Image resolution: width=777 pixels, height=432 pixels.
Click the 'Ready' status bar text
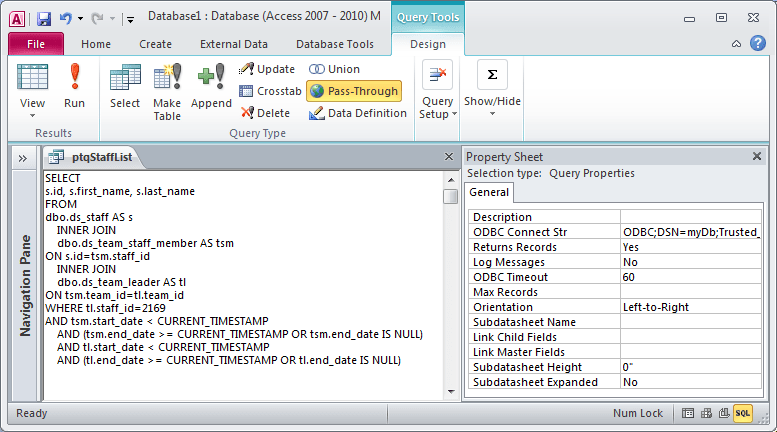pyautogui.click(x=32, y=413)
